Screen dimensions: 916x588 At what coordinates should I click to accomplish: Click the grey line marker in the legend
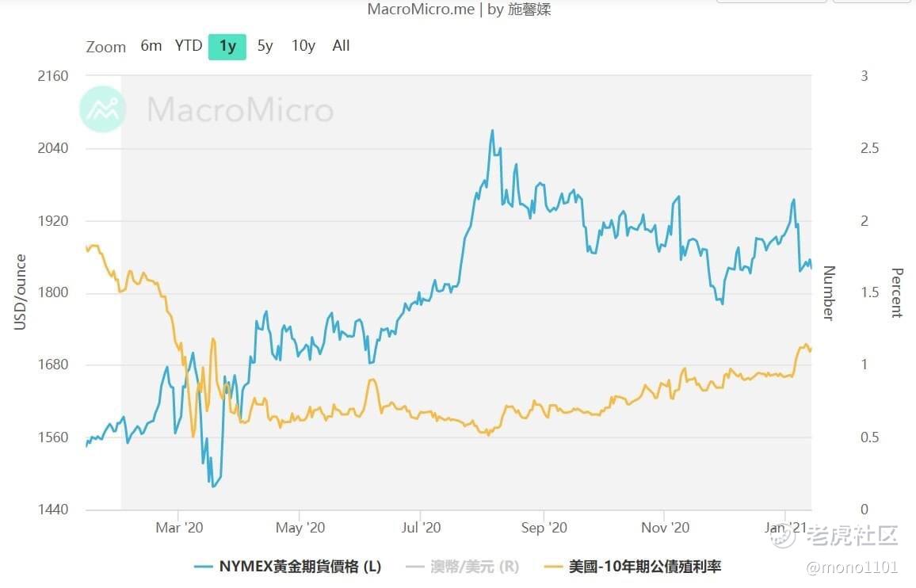click(x=415, y=567)
